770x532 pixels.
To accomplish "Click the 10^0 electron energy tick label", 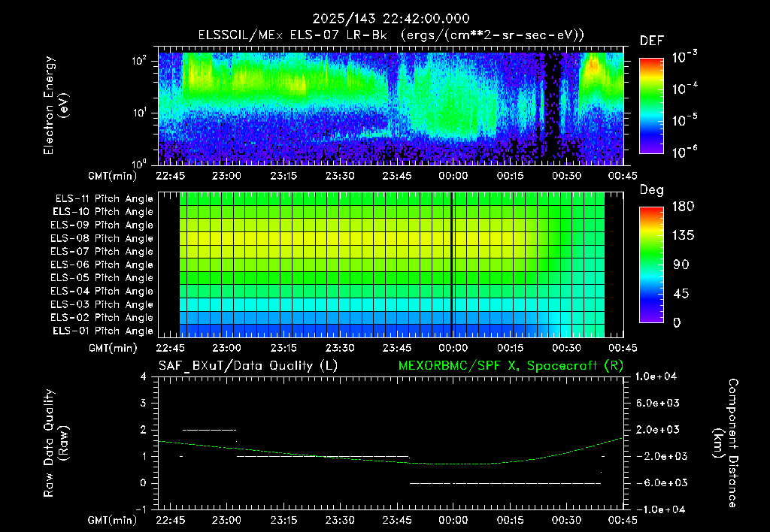I will point(139,163).
